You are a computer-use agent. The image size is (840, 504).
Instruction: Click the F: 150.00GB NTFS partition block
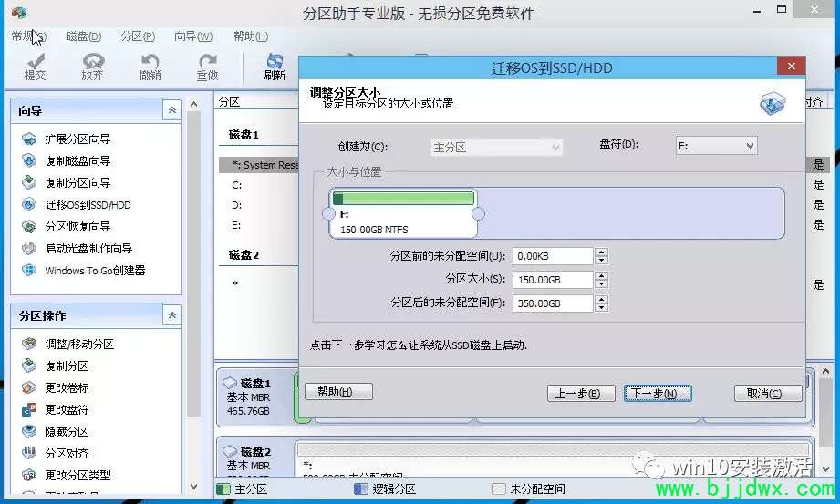tap(403, 213)
